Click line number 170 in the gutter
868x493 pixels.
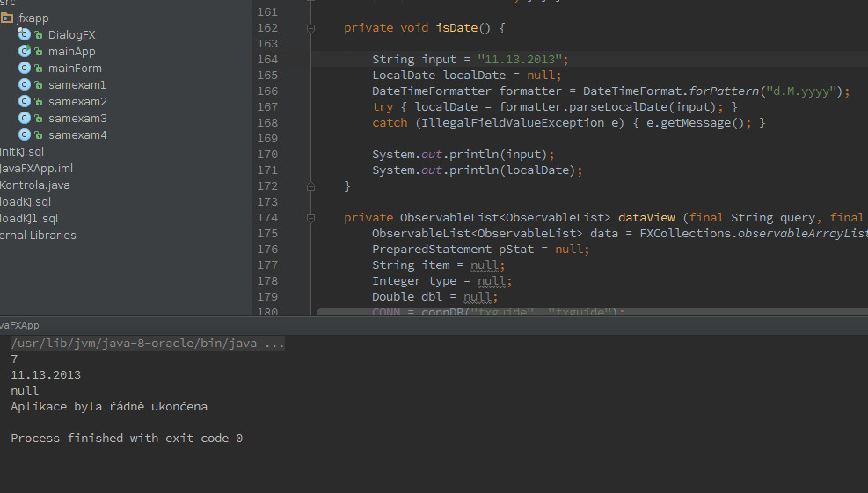(x=267, y=155)
